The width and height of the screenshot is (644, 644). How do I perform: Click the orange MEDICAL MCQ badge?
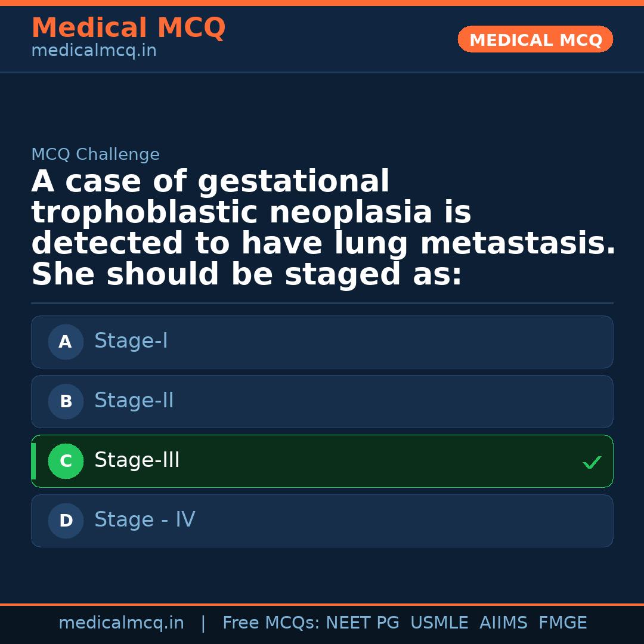(x=535, y=40)
